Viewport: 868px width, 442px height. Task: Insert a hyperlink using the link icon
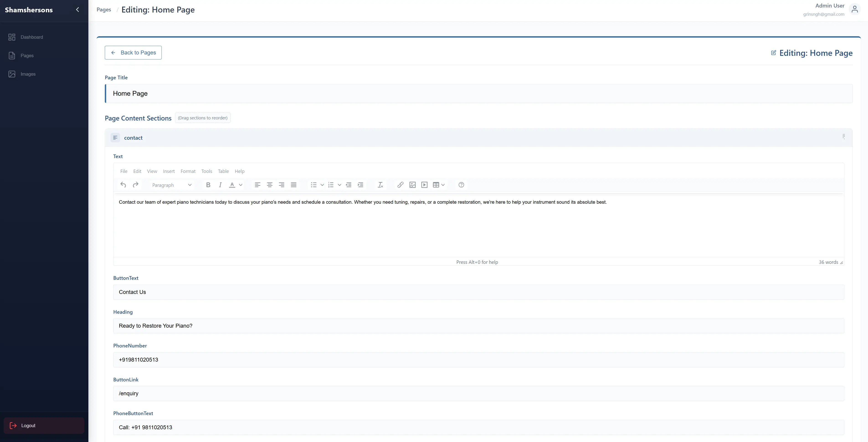[x=400, y=185]
